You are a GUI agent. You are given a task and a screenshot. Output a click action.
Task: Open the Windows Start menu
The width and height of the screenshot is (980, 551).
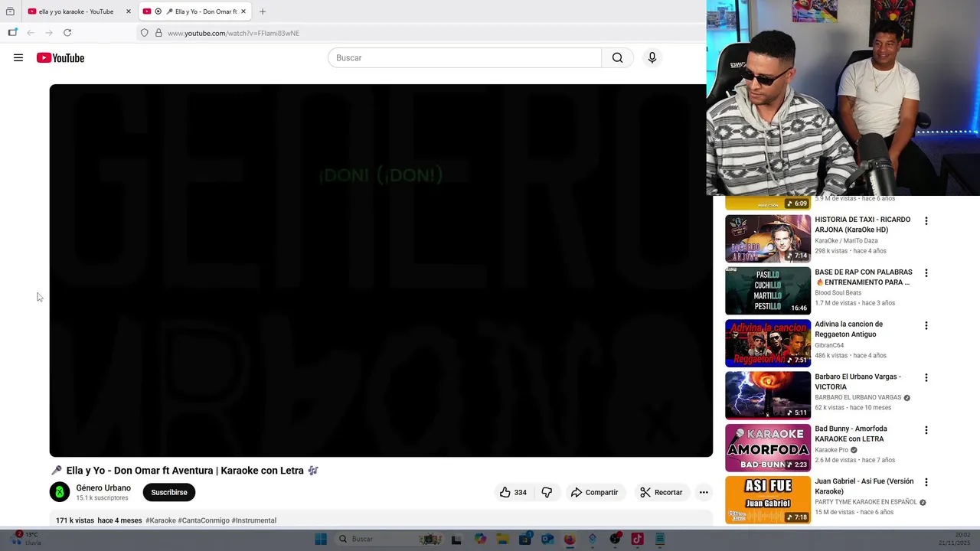[x=321, y=539]
